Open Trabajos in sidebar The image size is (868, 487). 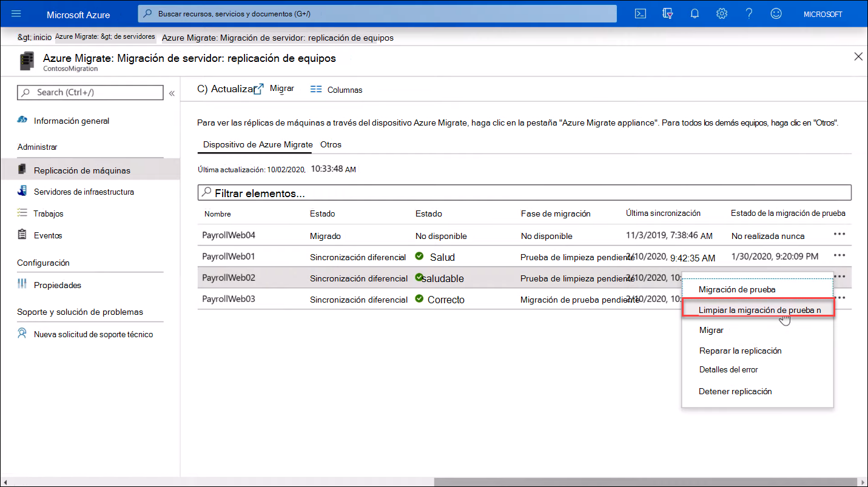pos(49,213)
